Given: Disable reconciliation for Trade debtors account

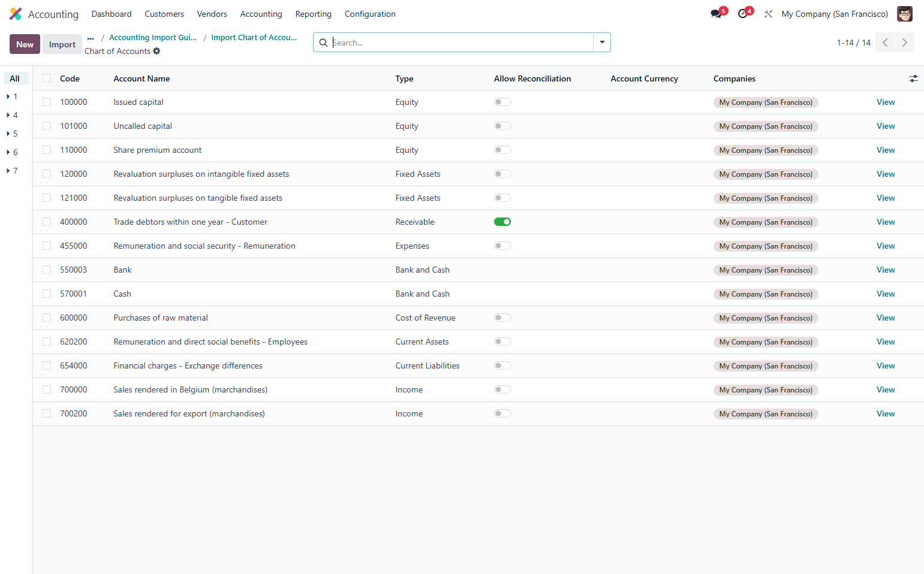Looking at the screenshot, I should (502, 222).
